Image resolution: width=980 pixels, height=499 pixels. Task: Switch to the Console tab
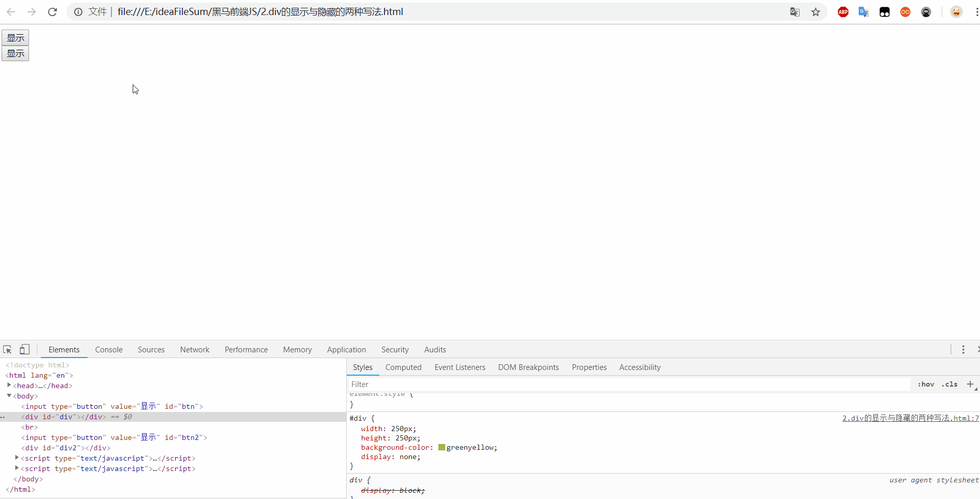tap(109, 350)
